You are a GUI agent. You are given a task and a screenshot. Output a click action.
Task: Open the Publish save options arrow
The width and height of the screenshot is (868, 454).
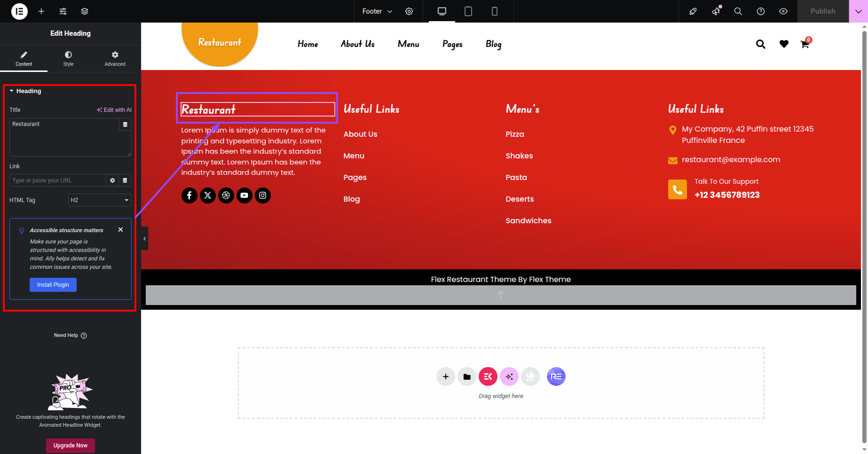pyautogui.click(x=858, y=11)
